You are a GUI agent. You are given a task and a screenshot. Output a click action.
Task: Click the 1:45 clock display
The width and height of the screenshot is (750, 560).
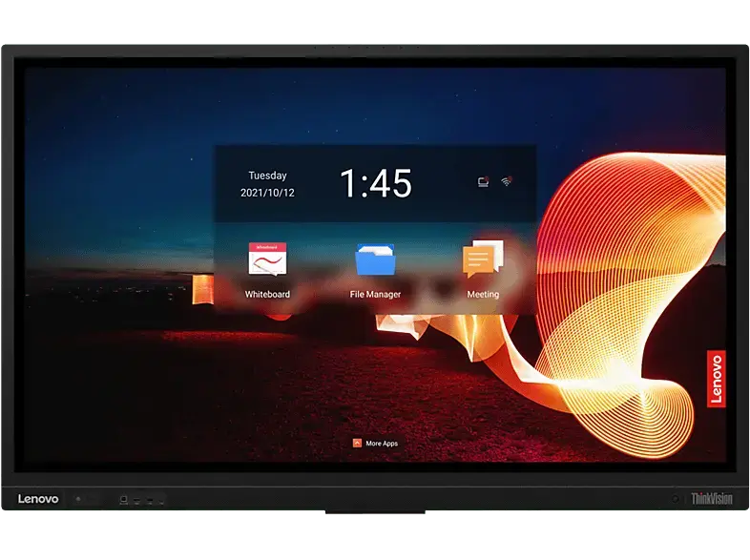(x=376, y=183)
